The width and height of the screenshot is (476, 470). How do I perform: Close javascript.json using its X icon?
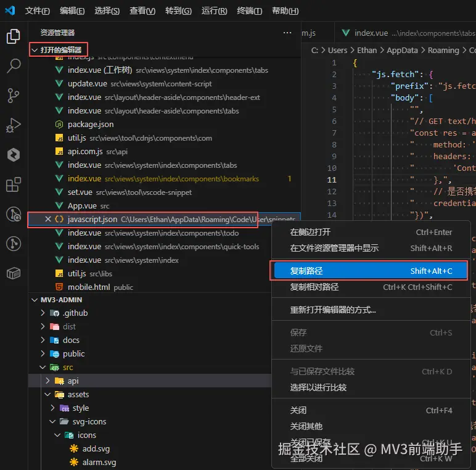coord(48,219)
